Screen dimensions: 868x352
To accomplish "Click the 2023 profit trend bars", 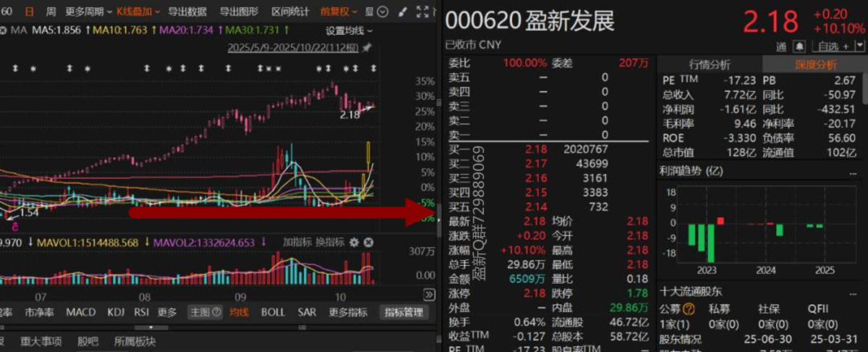I will click(706, 240).
